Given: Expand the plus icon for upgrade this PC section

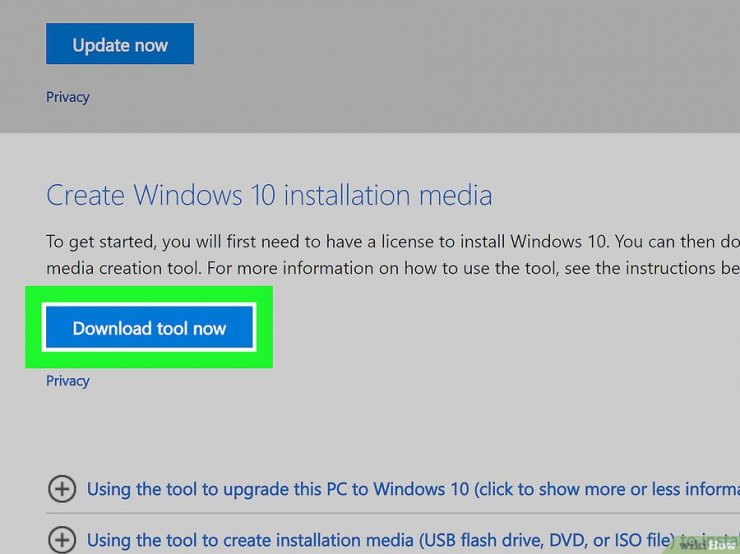Looking at the screenshot, I should [62, 489].
